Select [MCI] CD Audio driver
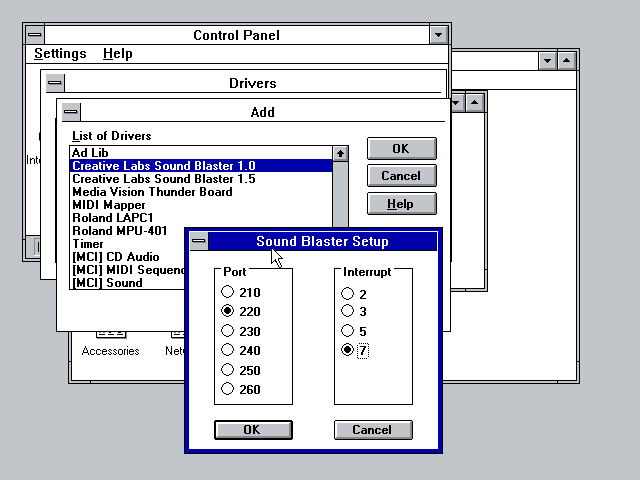The image size is (640, 480). coord(127,257)
